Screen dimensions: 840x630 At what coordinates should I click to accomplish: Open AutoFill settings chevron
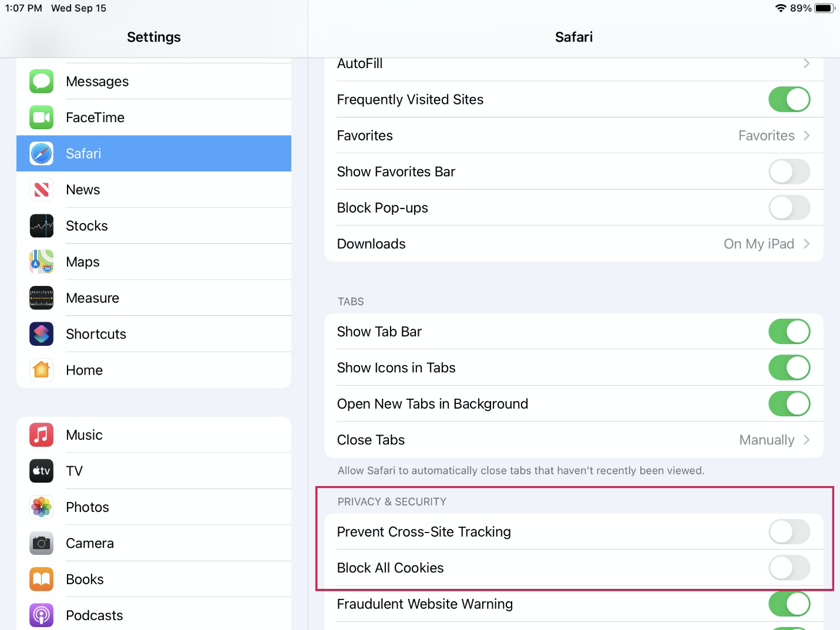(807, 63)
